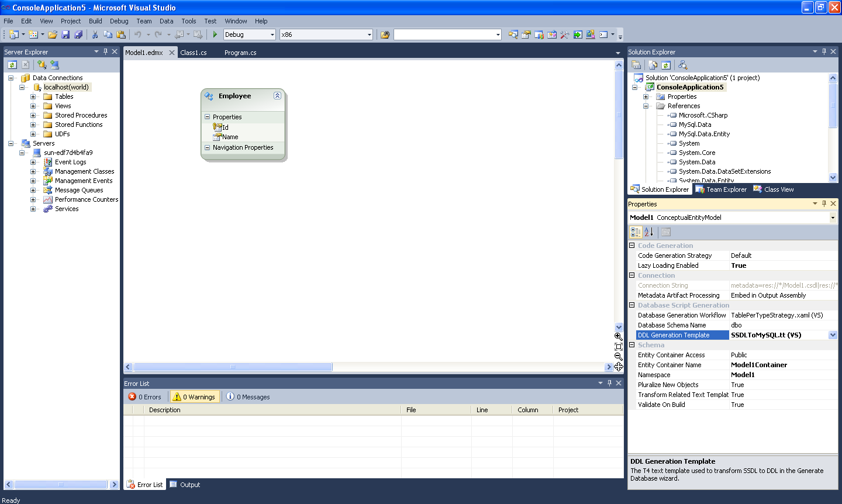The width and height of the screenshot is (842, 504).
Task: Click the Paste toolbar icon
Action: tap(122, 34)
